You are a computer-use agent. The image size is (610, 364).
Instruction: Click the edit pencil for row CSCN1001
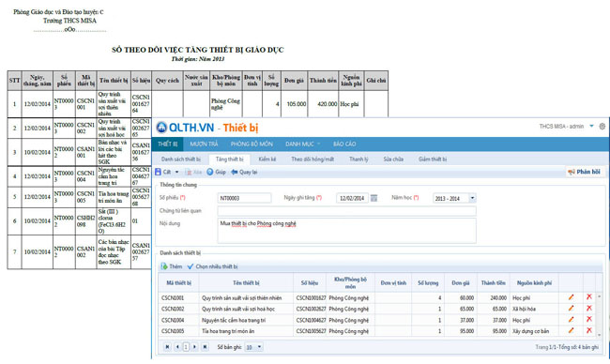(x=571, y=297)
